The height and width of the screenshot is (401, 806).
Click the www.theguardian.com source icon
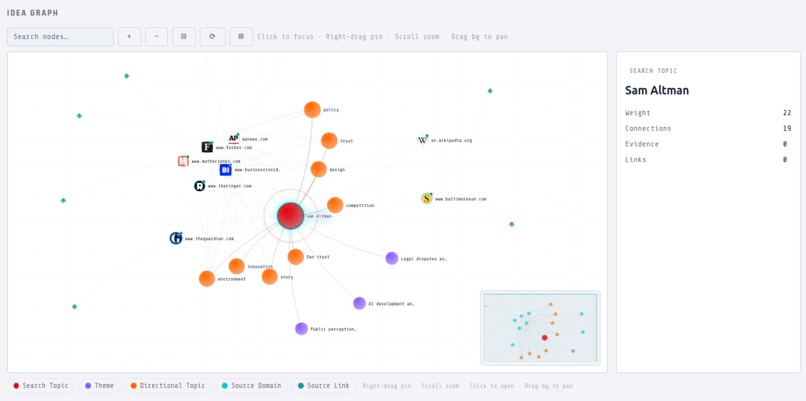click(x=176, y=238)
